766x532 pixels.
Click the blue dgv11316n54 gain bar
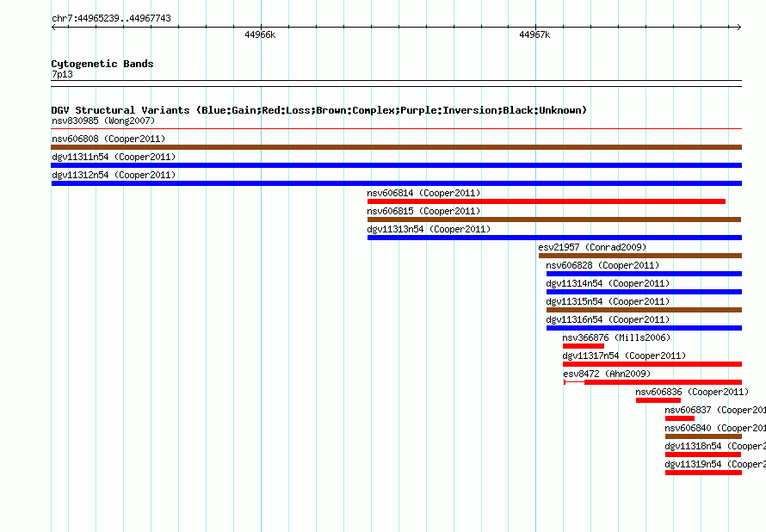tap(644, 328)
